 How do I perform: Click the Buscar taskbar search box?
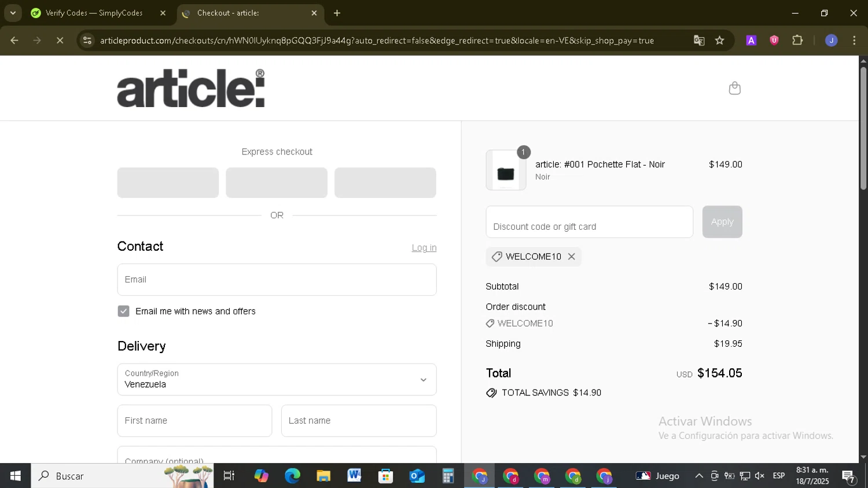click(x=122, y=476)
